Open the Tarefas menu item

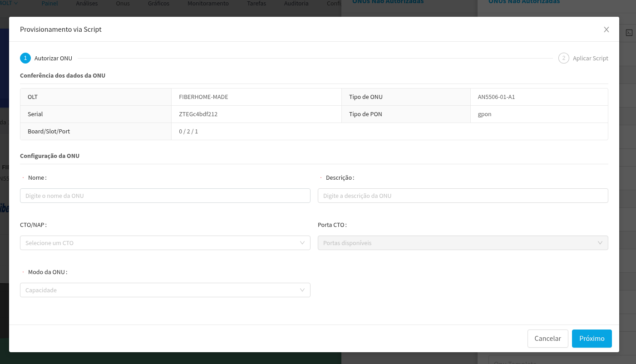point(256,4)
